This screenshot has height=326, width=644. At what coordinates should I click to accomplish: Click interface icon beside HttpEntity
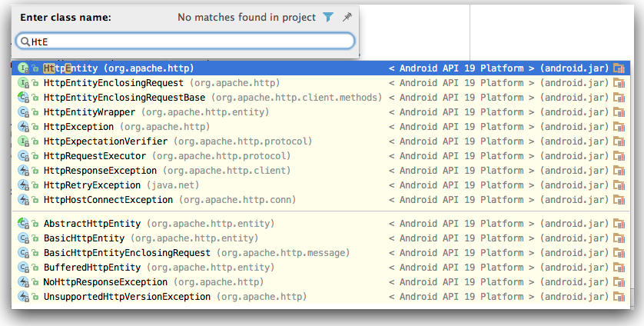click(x=23, y=68)
